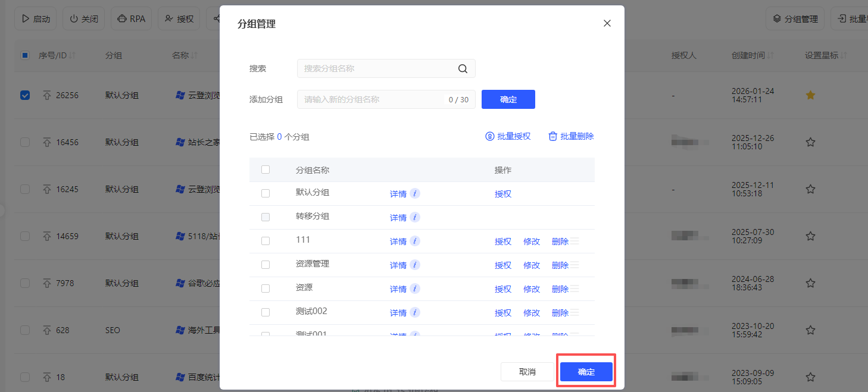Screen dimensions: 868x392
Task: Uncheck the selected row 26256
Action: (x=24, y=95)
